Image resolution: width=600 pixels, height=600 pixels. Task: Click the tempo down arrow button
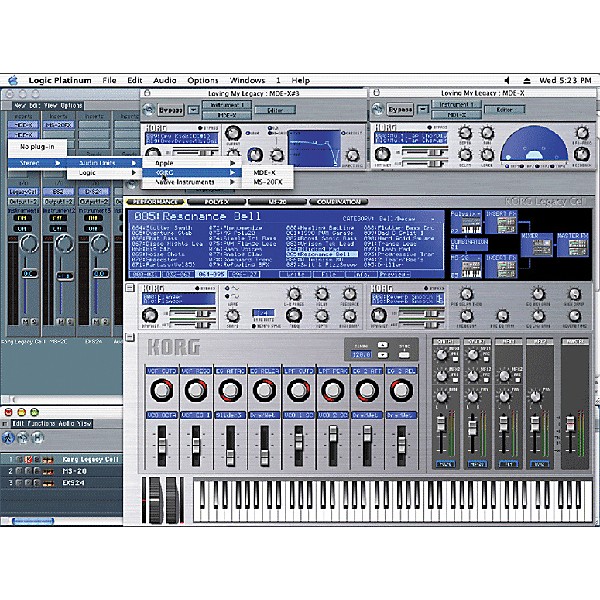pyautogui.click(x=383, y=355)
